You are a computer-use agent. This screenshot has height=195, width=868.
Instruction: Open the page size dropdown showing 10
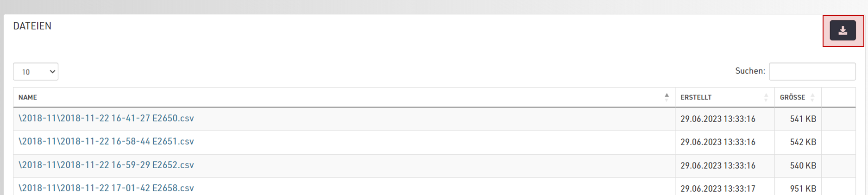click(x=36, y=72)
